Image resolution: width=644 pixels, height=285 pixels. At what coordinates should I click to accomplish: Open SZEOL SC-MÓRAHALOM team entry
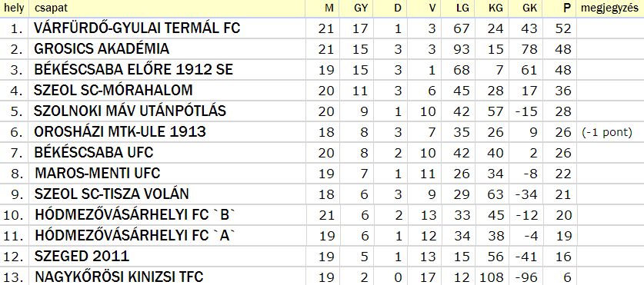113,90
